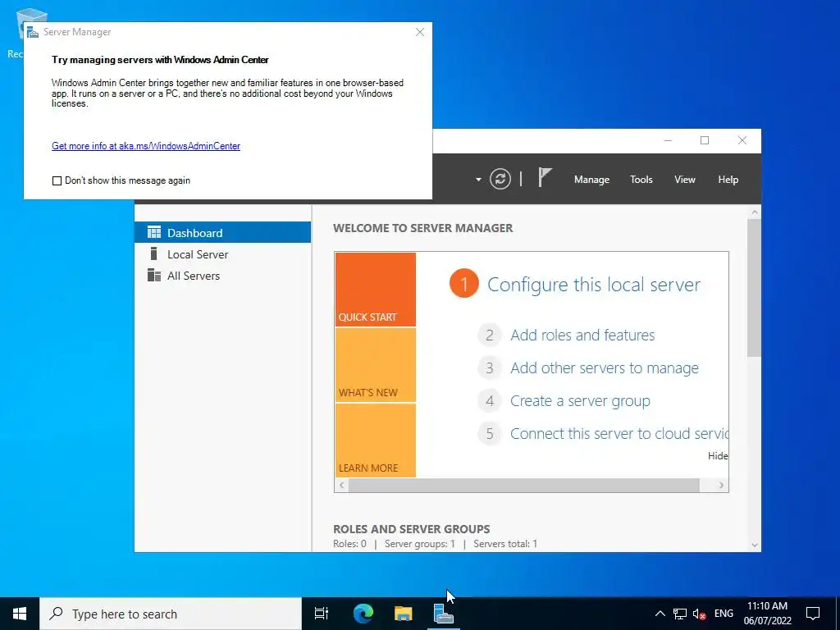Launch Microsoft Edge from the taskbar

363,614
